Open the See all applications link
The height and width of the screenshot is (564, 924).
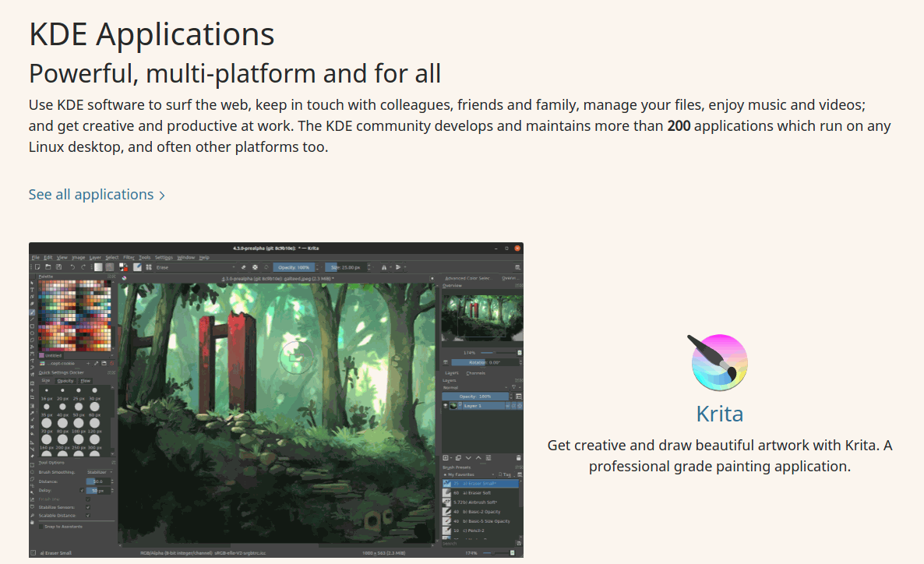97,195
